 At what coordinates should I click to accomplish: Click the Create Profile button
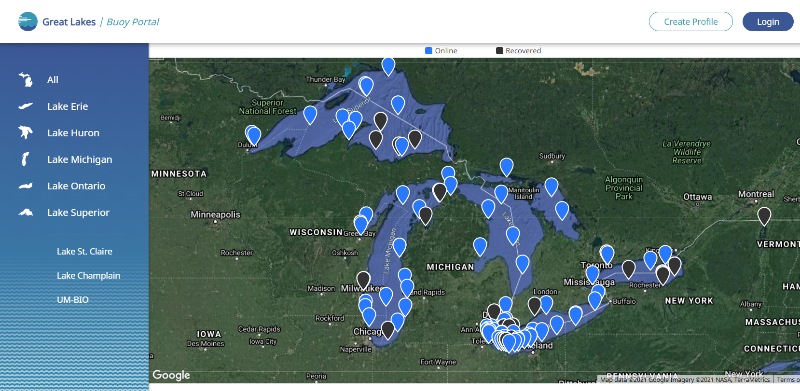point(691,21)
